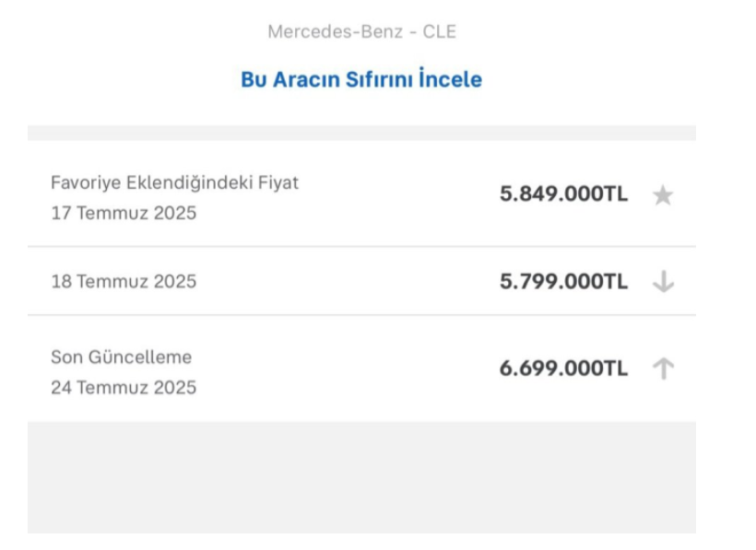Screen dimensions: 756x550
Task: Click the thin gray band above the price list
Action: click(x=361, y=133)
